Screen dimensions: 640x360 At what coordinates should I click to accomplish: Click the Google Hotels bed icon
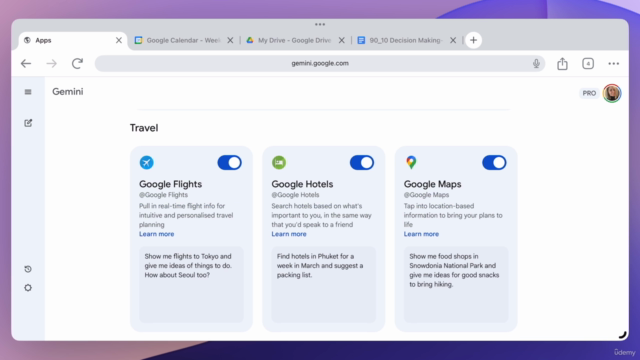tap(279, 162)
